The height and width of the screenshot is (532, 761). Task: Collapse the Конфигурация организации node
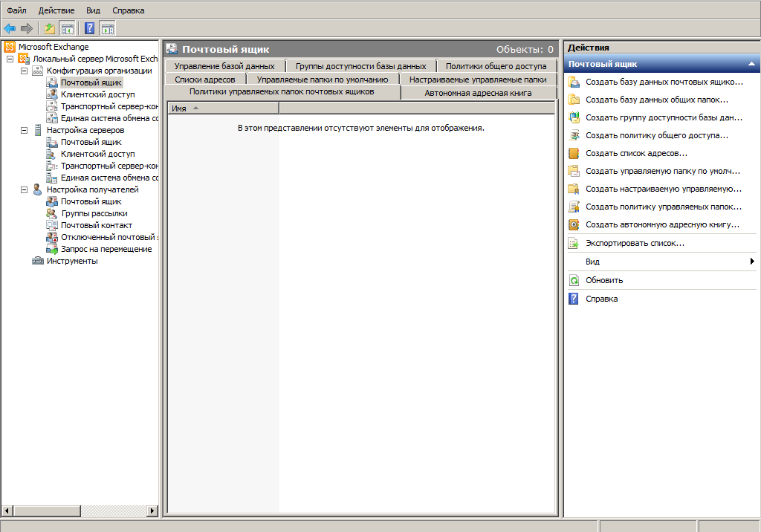(x=24, y=71)
